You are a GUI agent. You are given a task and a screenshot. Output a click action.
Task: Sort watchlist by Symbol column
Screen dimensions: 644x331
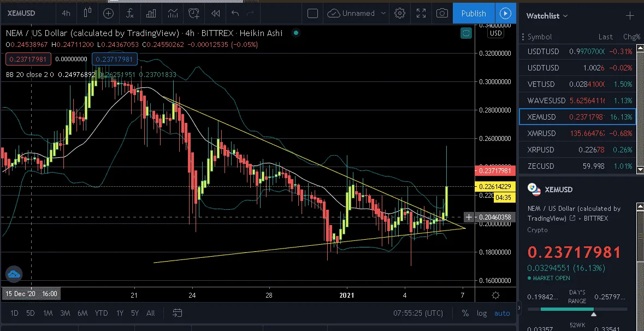[539, 37]
